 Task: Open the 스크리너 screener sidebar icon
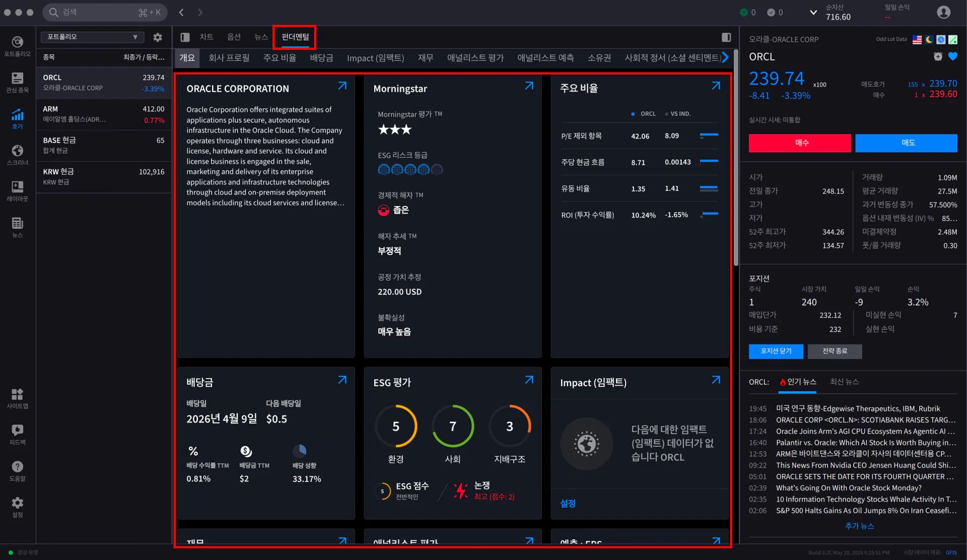tap(18, 155)
